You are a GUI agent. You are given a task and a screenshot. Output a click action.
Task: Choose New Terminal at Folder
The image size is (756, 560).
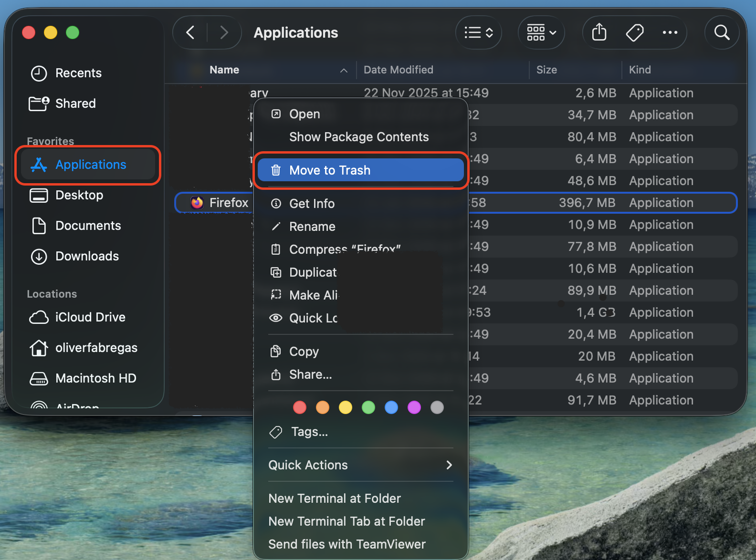(x=360, y=498)
